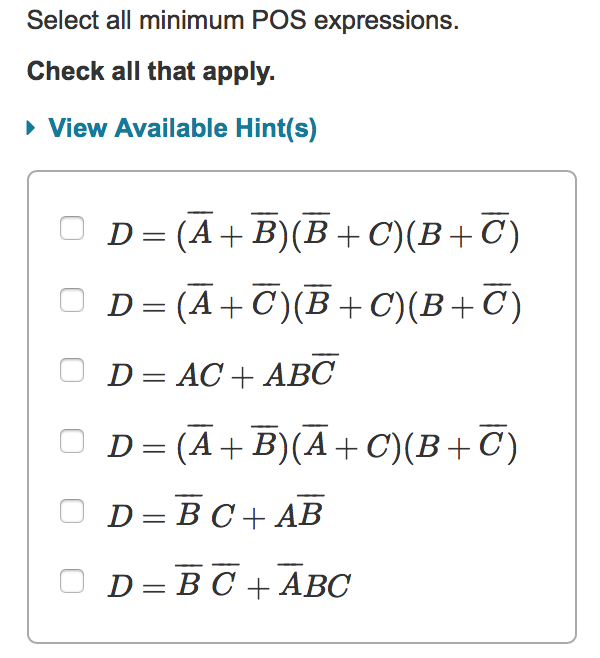
Task: Tick checkbox for D = (A̅+C̅)(B̅+C)(B+C̅)
Action: click(72, 300)
